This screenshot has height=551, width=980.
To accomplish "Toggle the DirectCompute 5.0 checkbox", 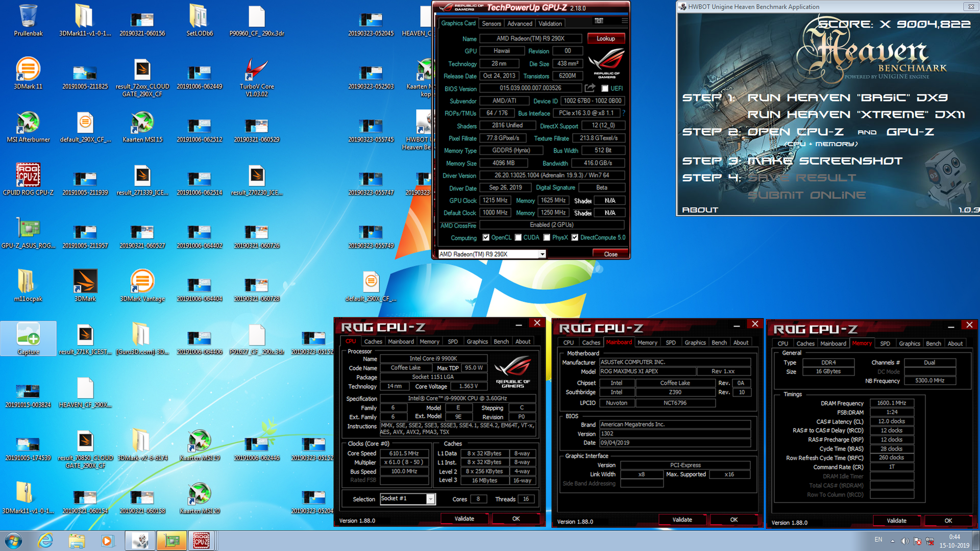I will coord(575,237).
